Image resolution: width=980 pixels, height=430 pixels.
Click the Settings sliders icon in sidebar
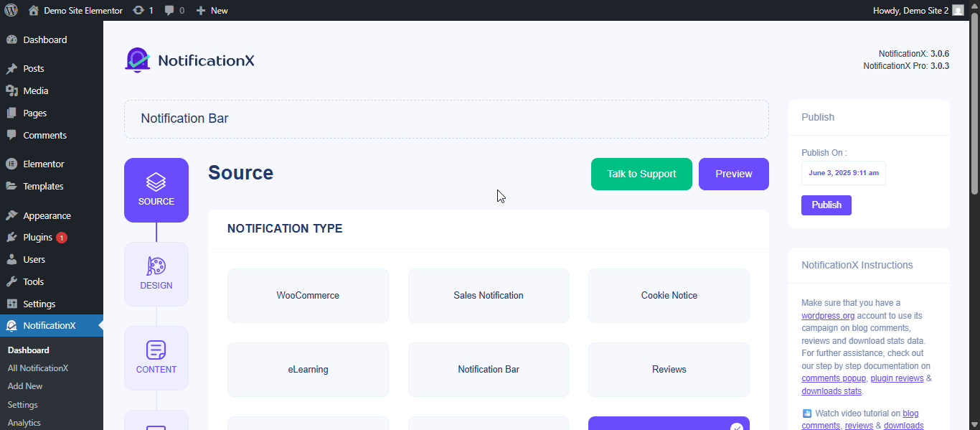click(x=11, y=304)
